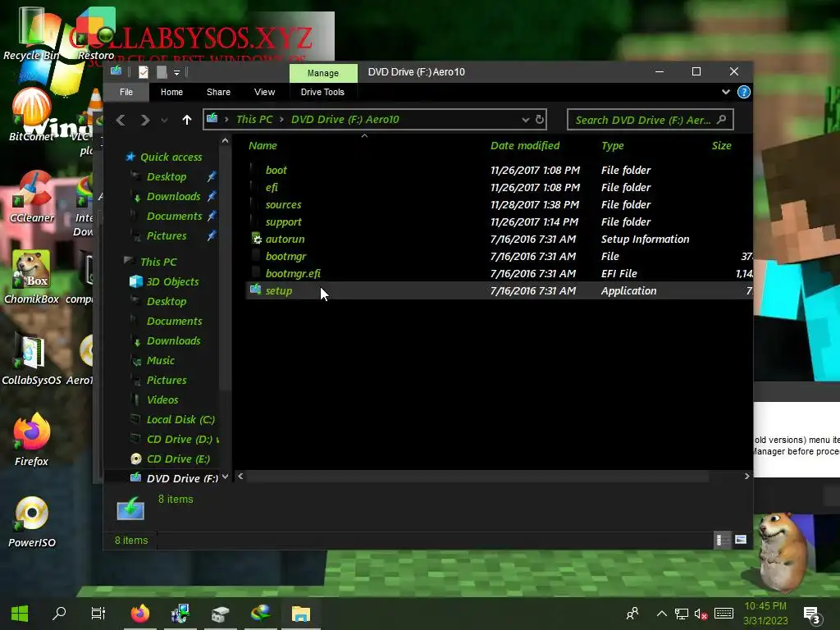Screen dimensions: 840x630
Task: Open Firefox desktop shortcut
Action: point(32,441)
